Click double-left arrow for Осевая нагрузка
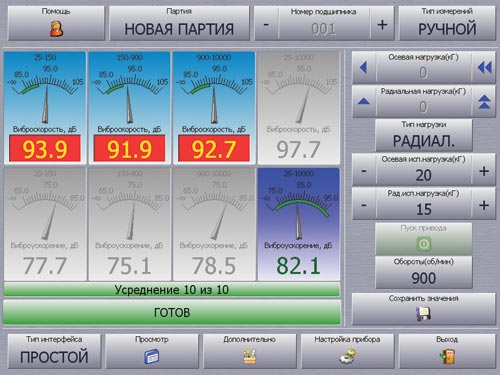The height and width of the screenshot is (375, 500). (484, 68)
